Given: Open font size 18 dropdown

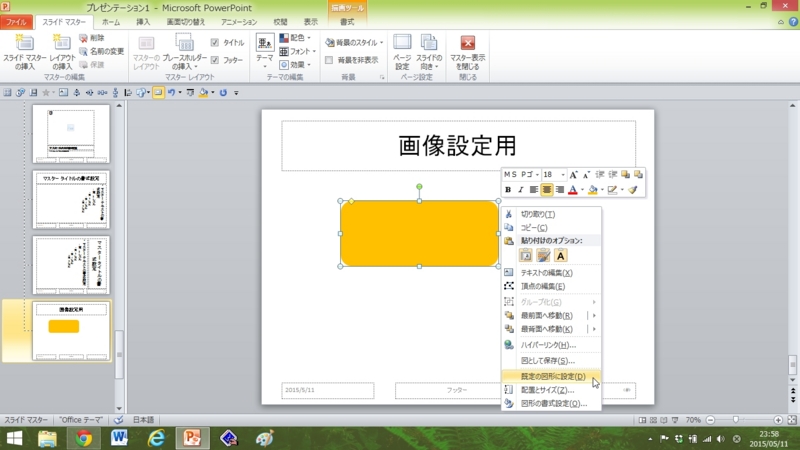Looking at the screenshot, I should click(x=563, y=174).
